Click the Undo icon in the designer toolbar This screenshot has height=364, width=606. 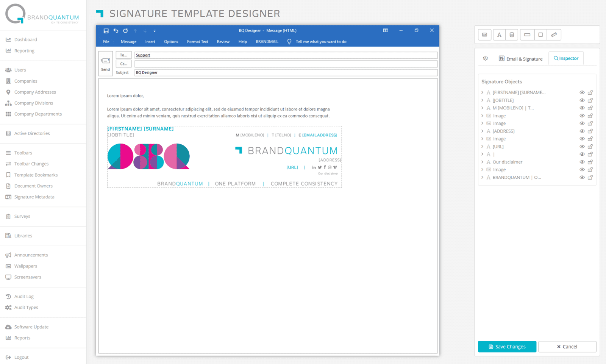pos(116,31)
